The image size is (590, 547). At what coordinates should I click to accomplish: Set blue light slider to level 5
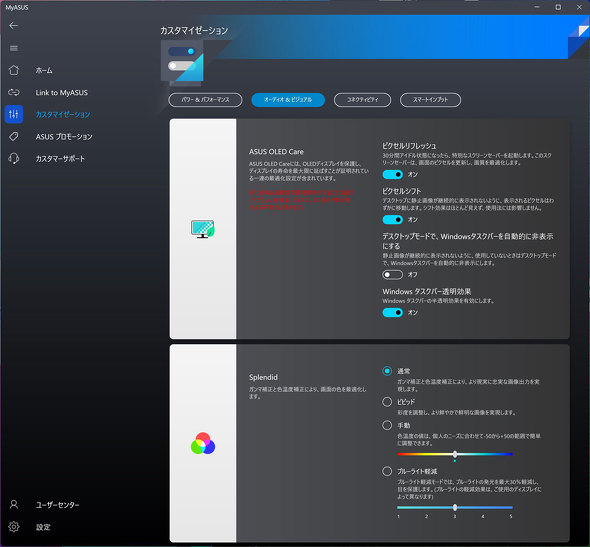point(511,507)
